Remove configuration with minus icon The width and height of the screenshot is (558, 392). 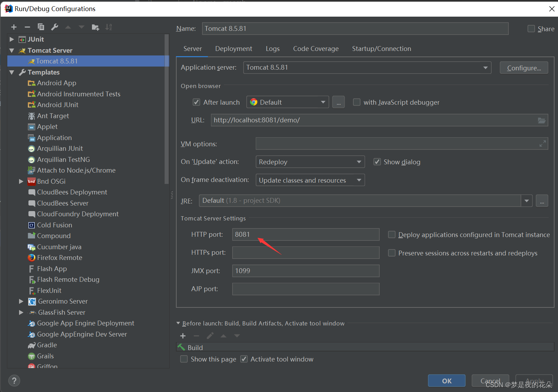click(x=27, y=27)
